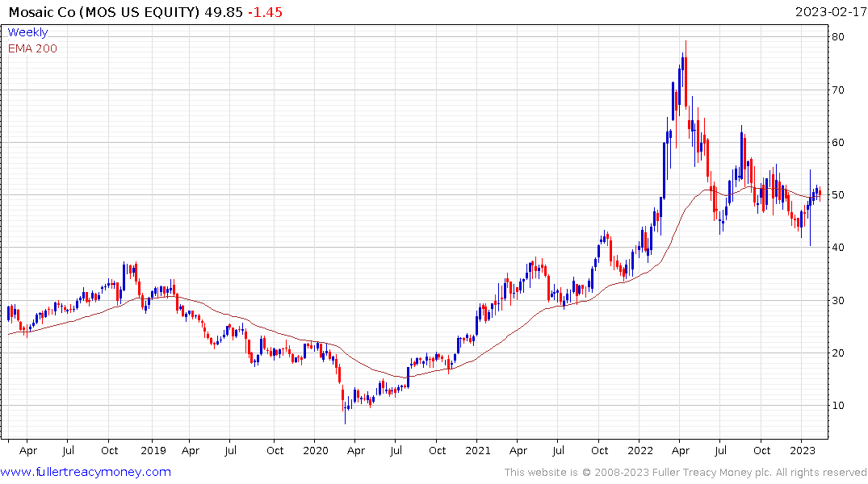Click the 10 price axis label
Image resolution: width=868 pixels, height=484 pixels.
[837, 406]
